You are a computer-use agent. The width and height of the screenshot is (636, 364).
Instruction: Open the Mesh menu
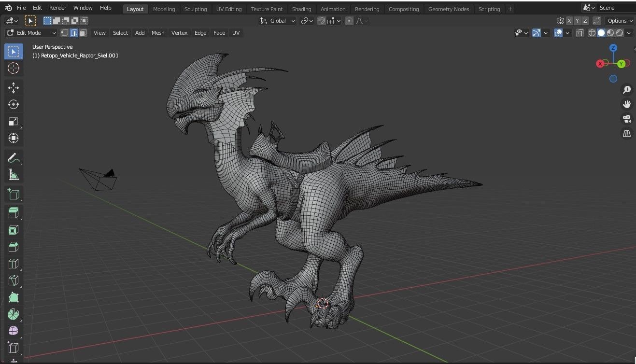tap(158, 33)
